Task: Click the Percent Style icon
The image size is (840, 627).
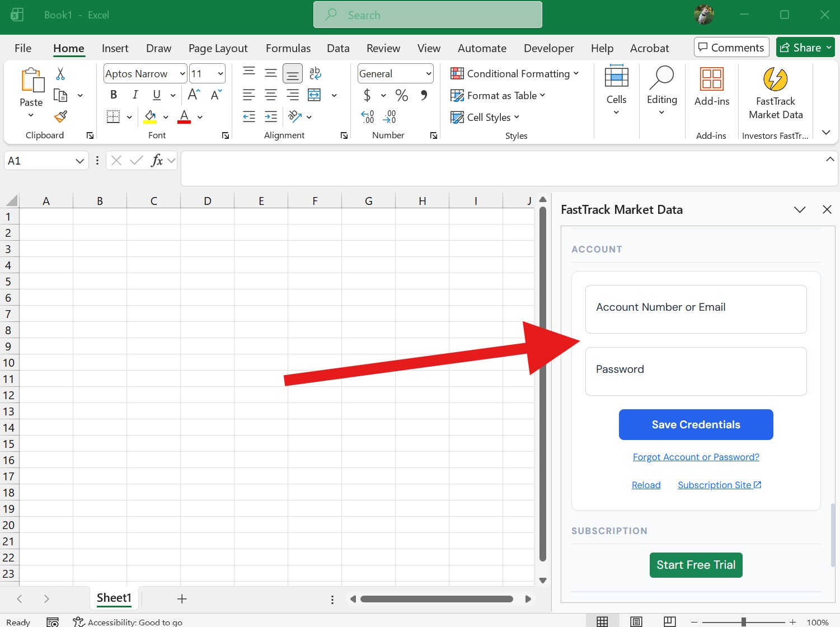Action: pyautogui.click(x=402, y=95)
